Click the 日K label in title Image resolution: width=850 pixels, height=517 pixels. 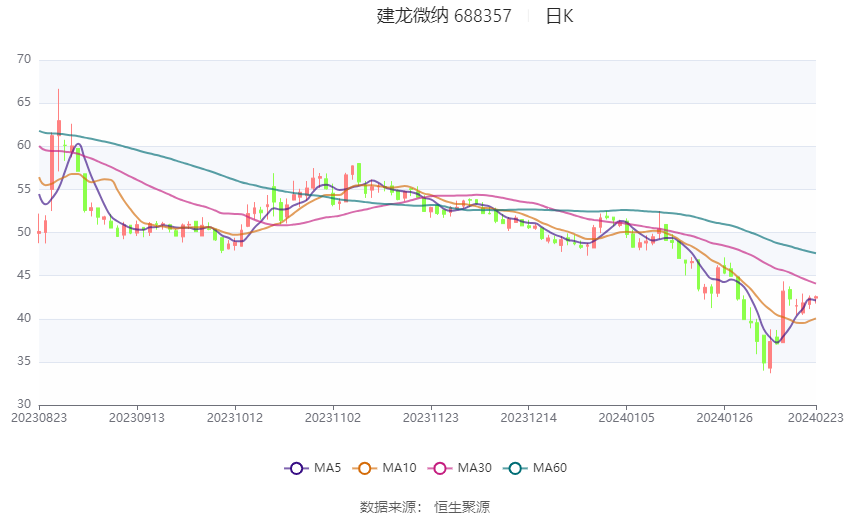coord(559,16)
